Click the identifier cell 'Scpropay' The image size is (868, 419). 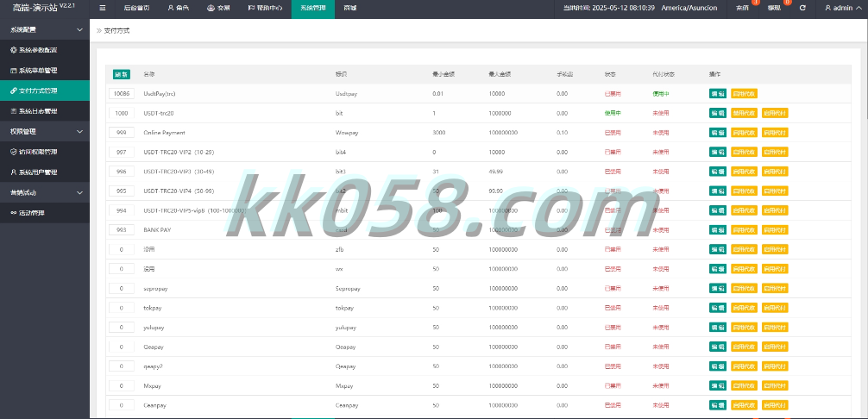[348, 289]
